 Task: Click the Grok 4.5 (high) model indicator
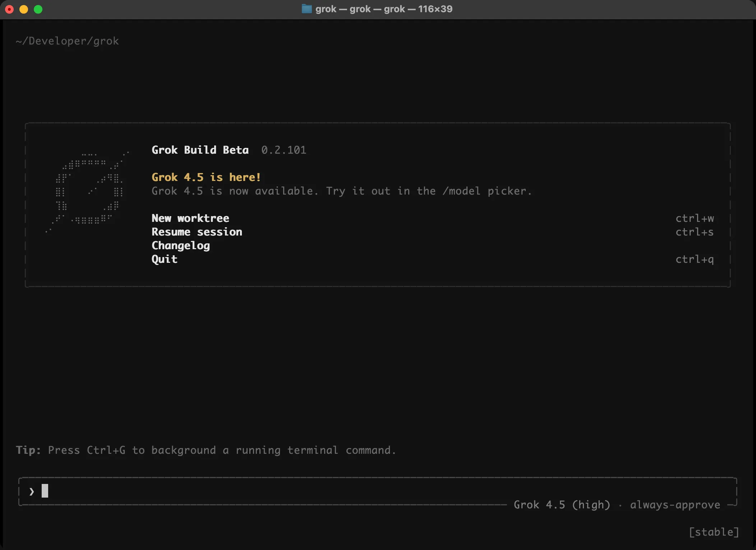[562, 505]
